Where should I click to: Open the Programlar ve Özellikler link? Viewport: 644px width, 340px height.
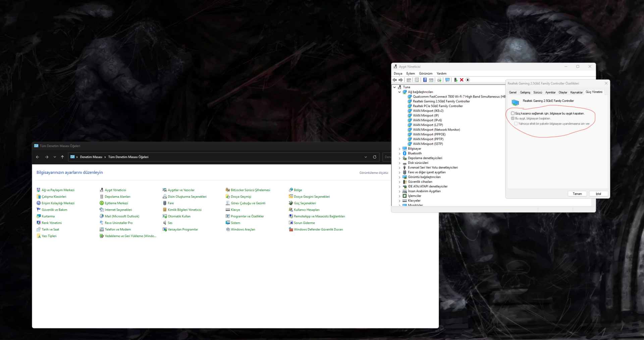click(247, 216)
